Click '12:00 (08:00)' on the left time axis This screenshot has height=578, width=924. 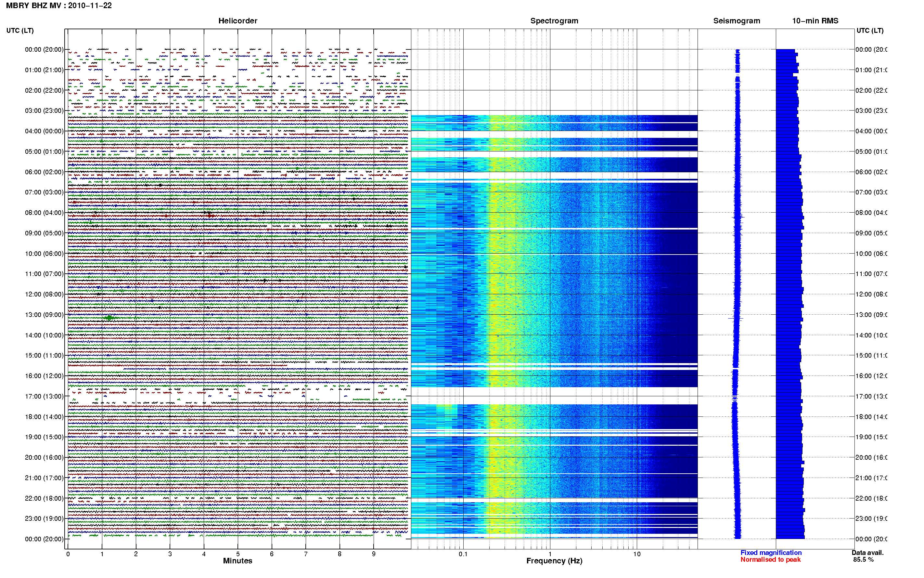(x=44, y=294)
